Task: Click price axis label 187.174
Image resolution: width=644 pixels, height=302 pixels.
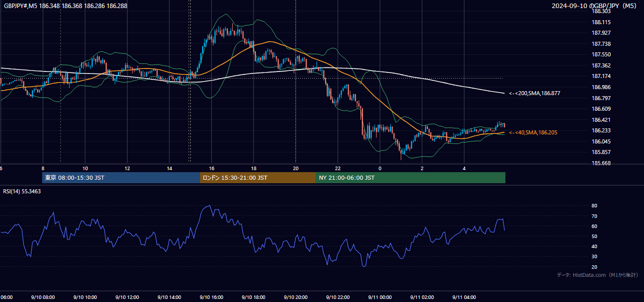Action: point(601,76)
